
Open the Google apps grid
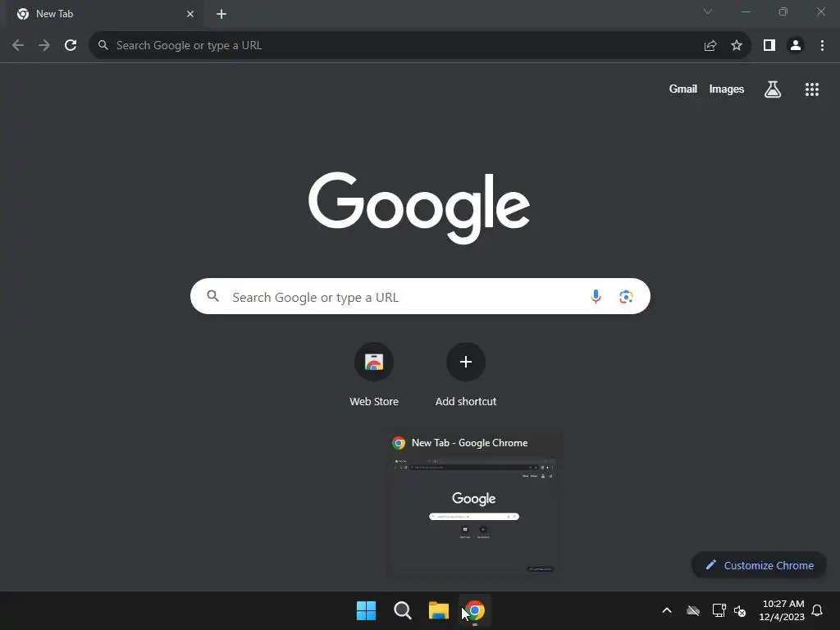pyautogui.click(x=812, y=89)
